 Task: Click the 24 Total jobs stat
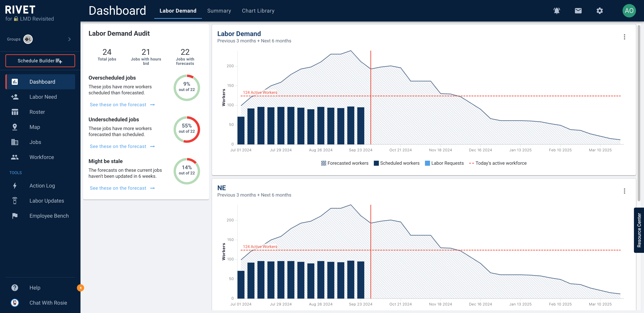coord(107,55)
